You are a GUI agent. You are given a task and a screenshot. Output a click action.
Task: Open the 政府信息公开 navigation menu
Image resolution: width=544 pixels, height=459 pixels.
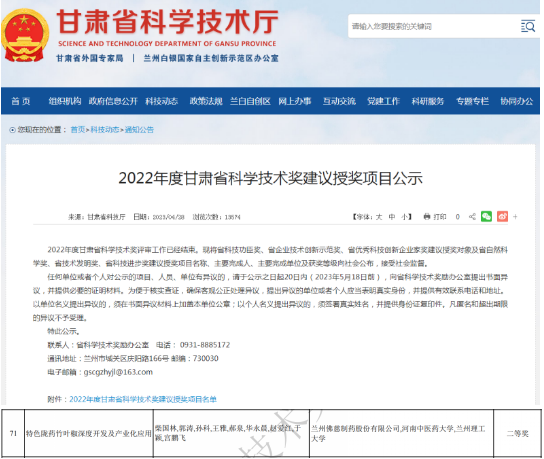(x=113, y=101)
